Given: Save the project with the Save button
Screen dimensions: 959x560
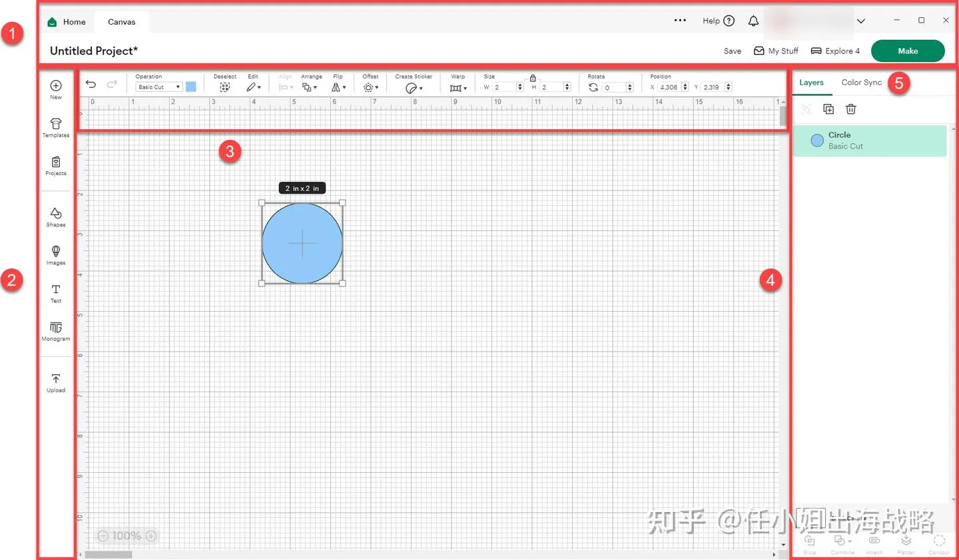Looking at the screenshot, I should 733,51.
